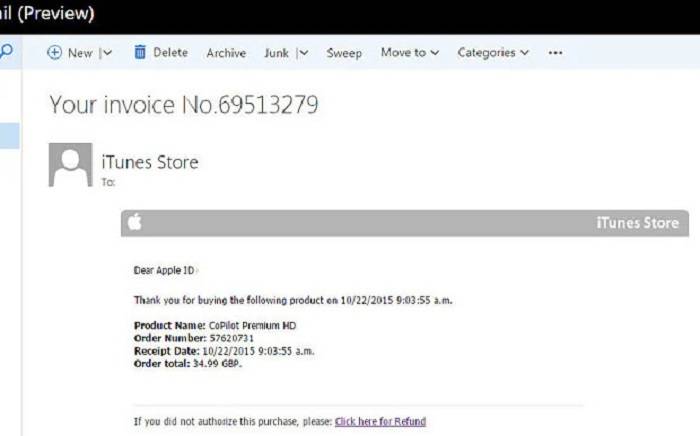700x436 pixels.
Task: Click the Apple logo in email banner
Action: 135,223
